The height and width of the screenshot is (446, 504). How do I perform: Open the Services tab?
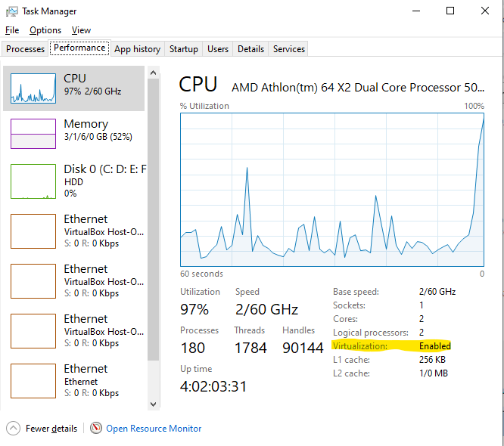[x=289, y=49]
